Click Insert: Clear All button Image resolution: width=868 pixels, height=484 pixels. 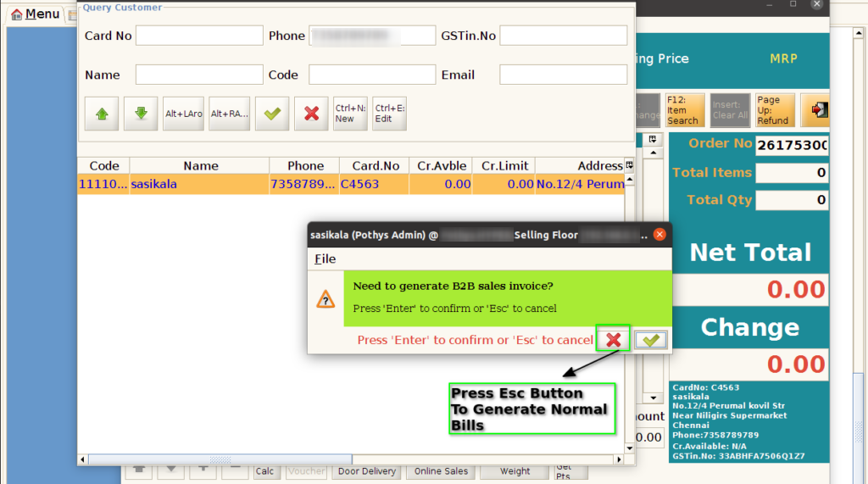(730, 110)
